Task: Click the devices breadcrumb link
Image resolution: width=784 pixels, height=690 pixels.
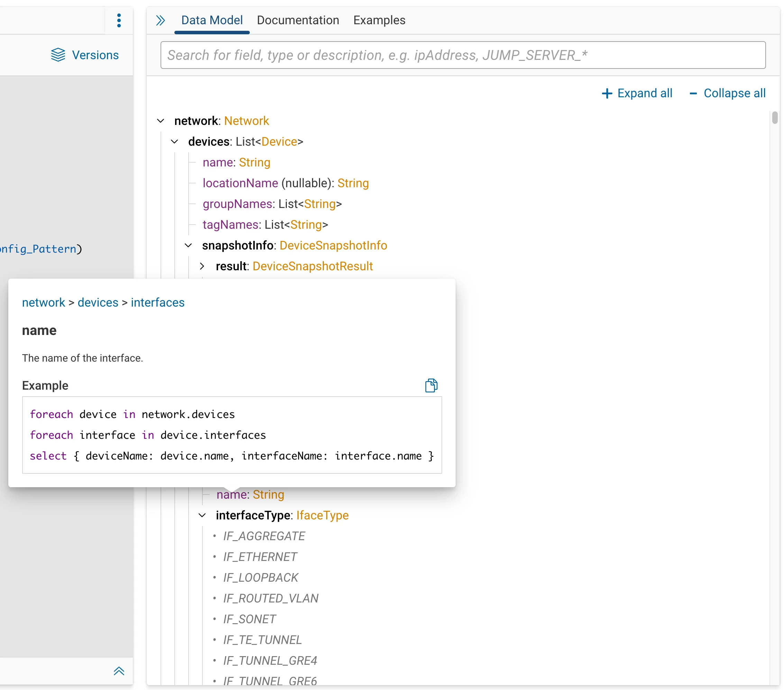Action: pos(98,303)
